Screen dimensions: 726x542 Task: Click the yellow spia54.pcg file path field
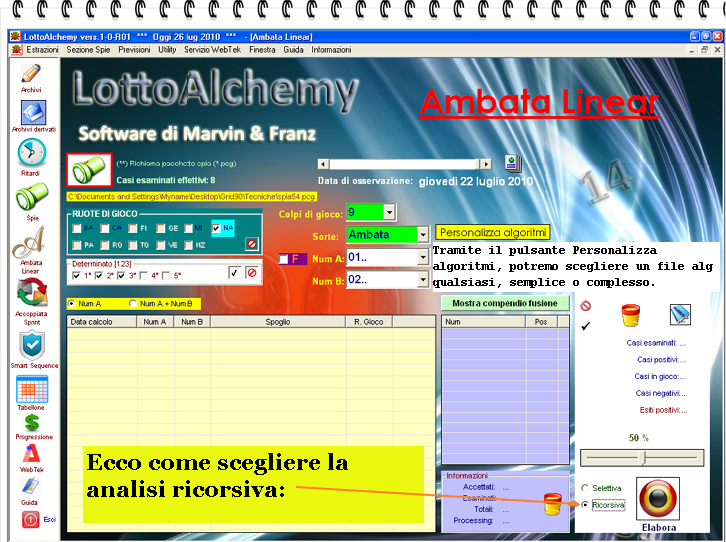(192, 197)
